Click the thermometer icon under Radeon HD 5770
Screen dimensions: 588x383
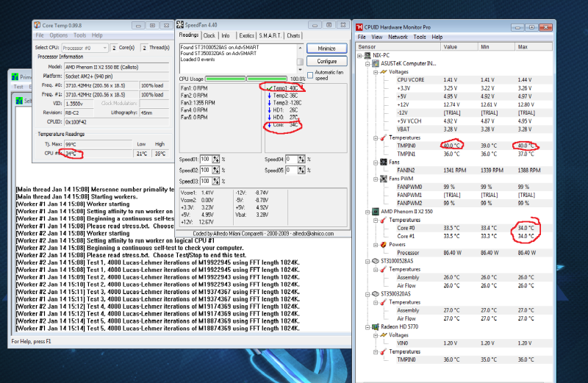pyautogui.click(x=384, y=351)
